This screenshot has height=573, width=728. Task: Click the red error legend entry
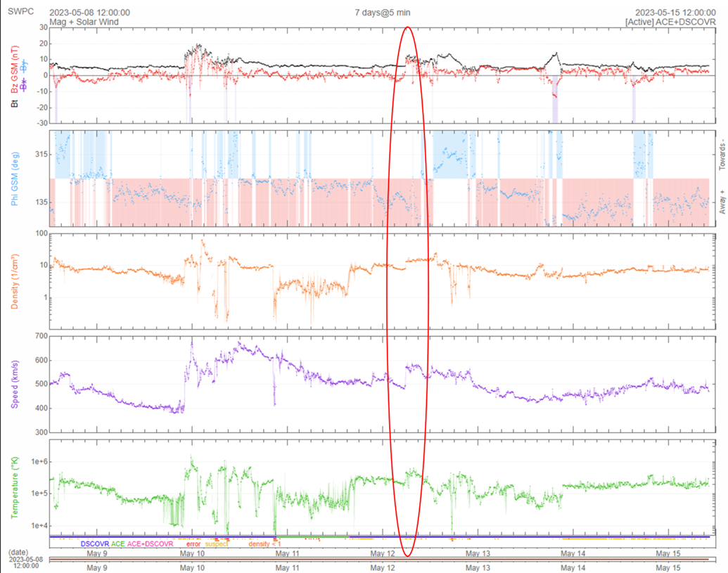(192, 544)
